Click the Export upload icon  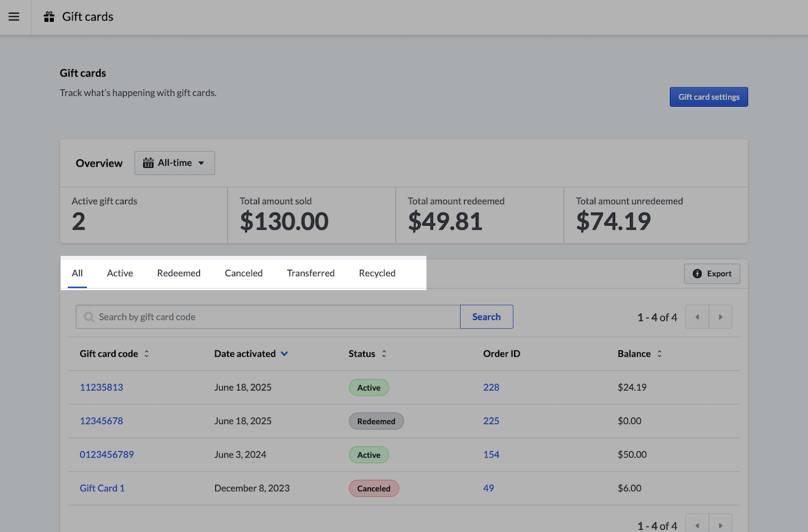tap(697, 274)
